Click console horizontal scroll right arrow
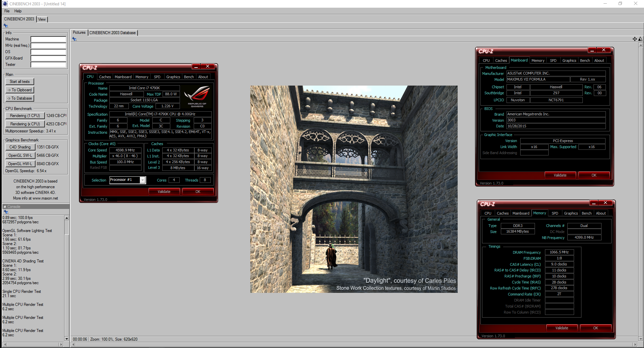 pyautogui.click(x=61, y=344)
